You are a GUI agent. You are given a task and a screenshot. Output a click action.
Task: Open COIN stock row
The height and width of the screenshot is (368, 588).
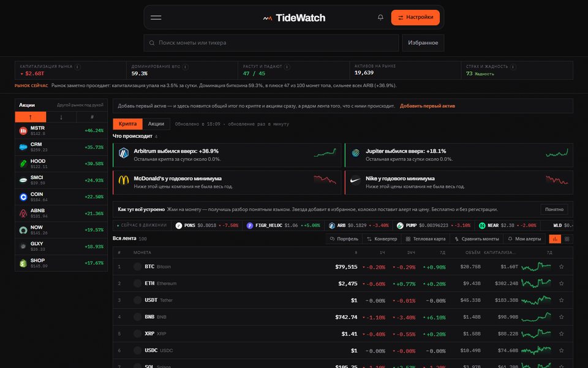(61, 197)
